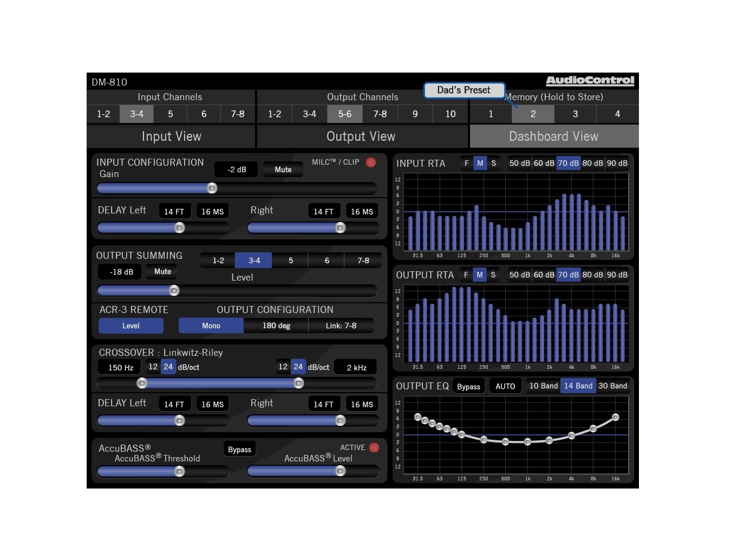Select memory preset 3

pyautogui.click(x=575, y=114)
